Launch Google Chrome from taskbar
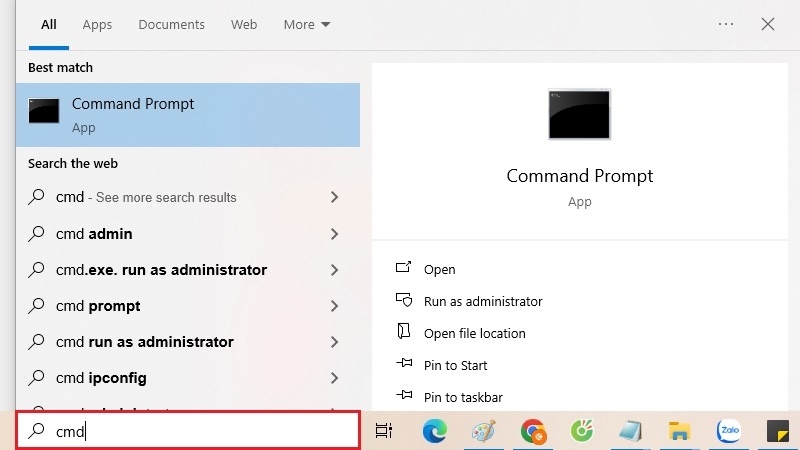The image size is (800, 450). pyautogui.click(x=533, y=431)
